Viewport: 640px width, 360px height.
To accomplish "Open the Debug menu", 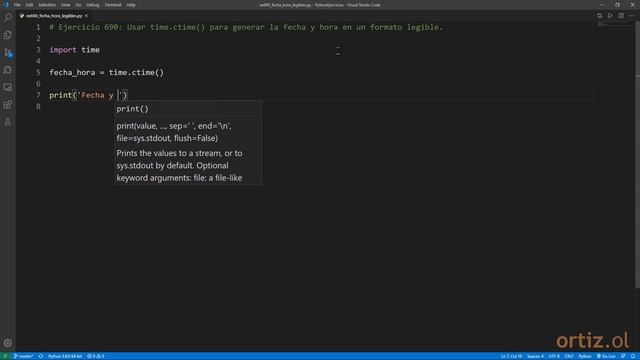I will pyautogui.click(x=93, y=5).
